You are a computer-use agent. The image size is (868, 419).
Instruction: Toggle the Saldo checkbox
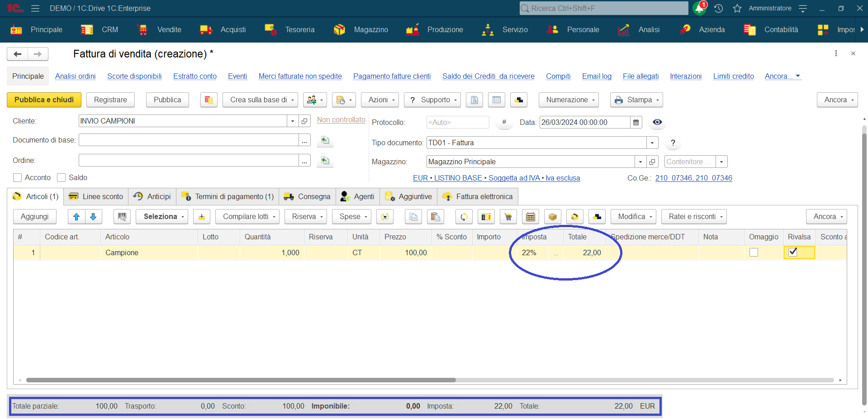[62, 178]
